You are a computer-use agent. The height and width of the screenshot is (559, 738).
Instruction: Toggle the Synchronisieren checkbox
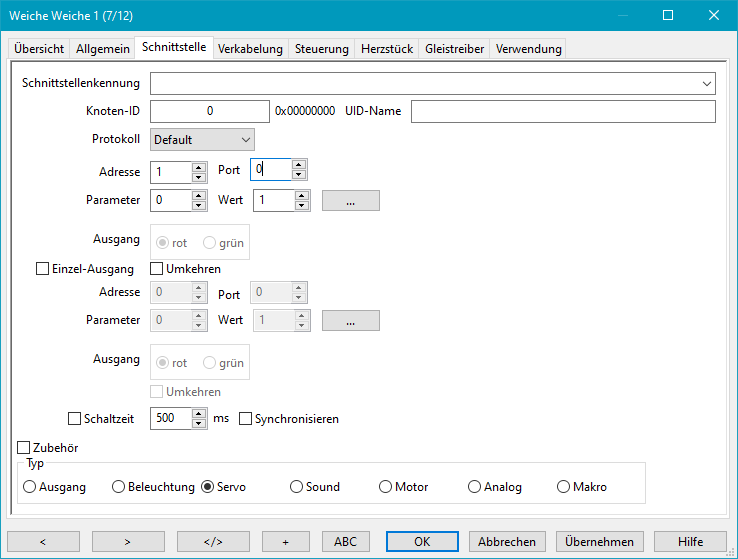click(245, 419)
